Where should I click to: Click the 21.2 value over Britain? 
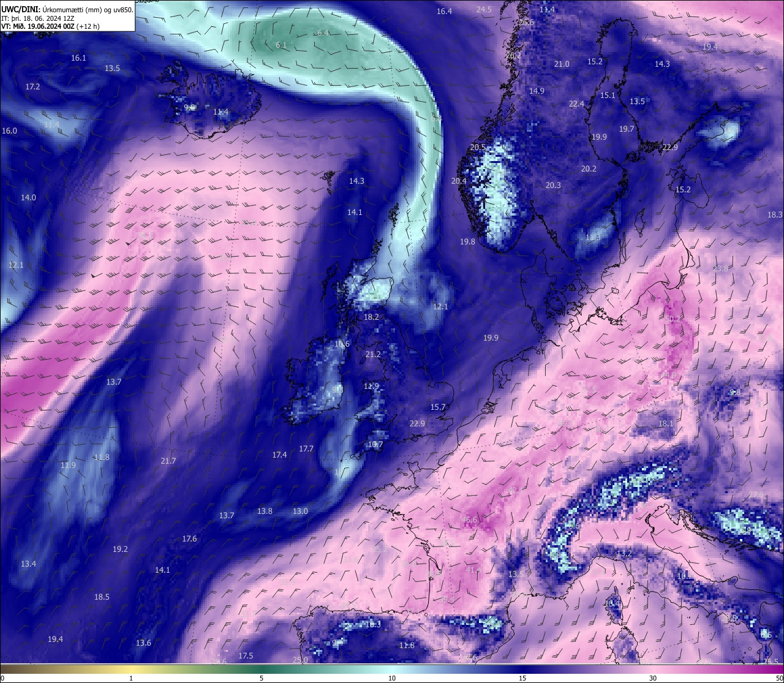[373, 355]
